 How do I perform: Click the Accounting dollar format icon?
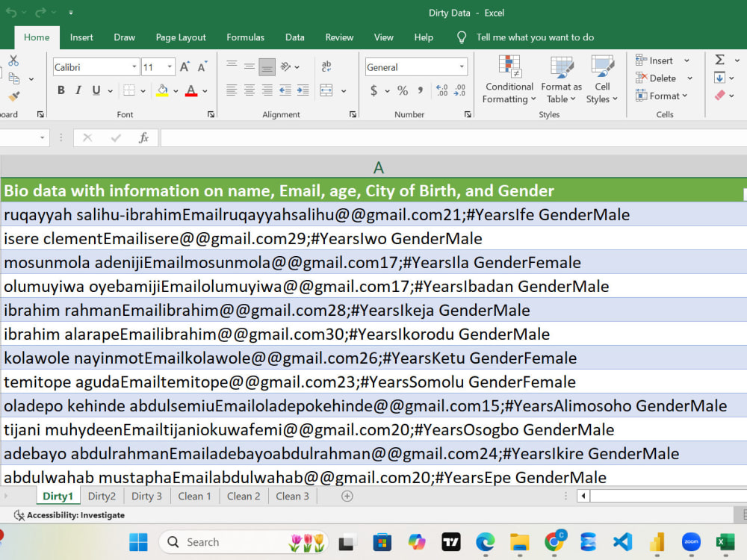[x=374, y=90]
